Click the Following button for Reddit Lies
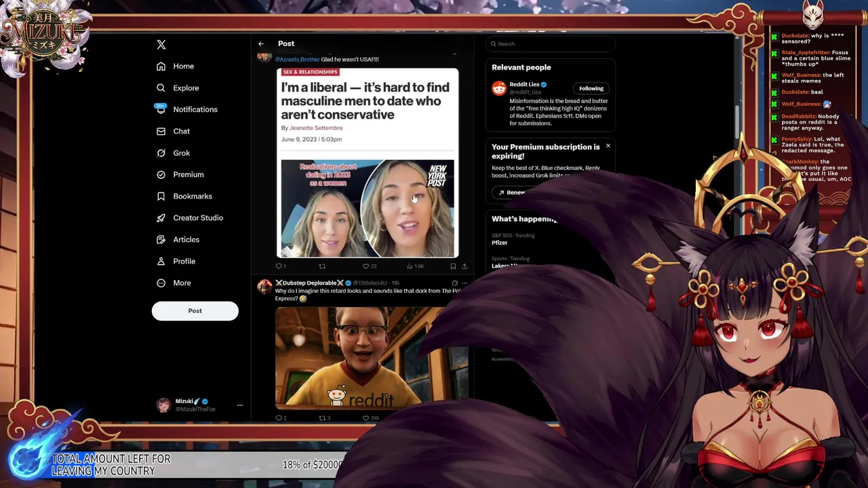Viewport: 868px width, 488px height. (591, 88)
